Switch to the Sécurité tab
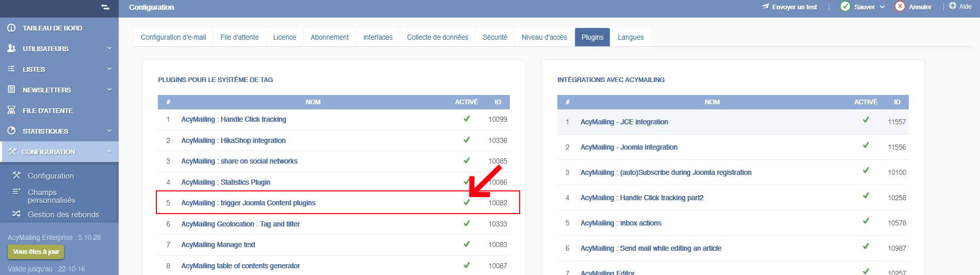This screenshot has height=275, width=980. tap(495, 37)
